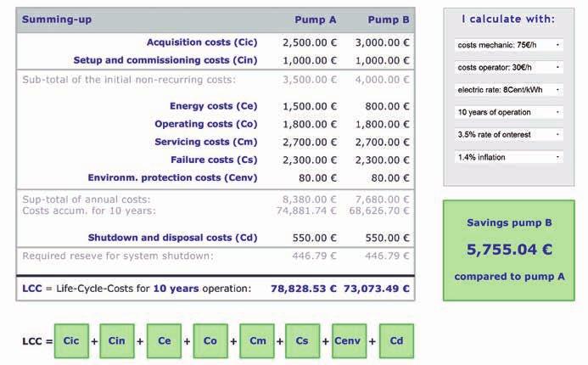Click the Savings pump B green panel
The width and height of the screenshot is (588, 365).
[509, 250]
